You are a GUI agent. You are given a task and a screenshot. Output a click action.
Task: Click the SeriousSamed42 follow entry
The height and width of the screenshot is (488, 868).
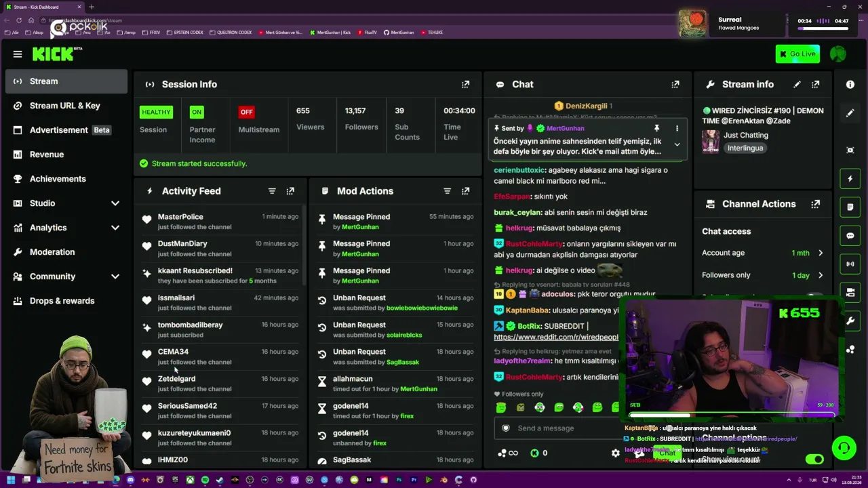tap(220, 411)
